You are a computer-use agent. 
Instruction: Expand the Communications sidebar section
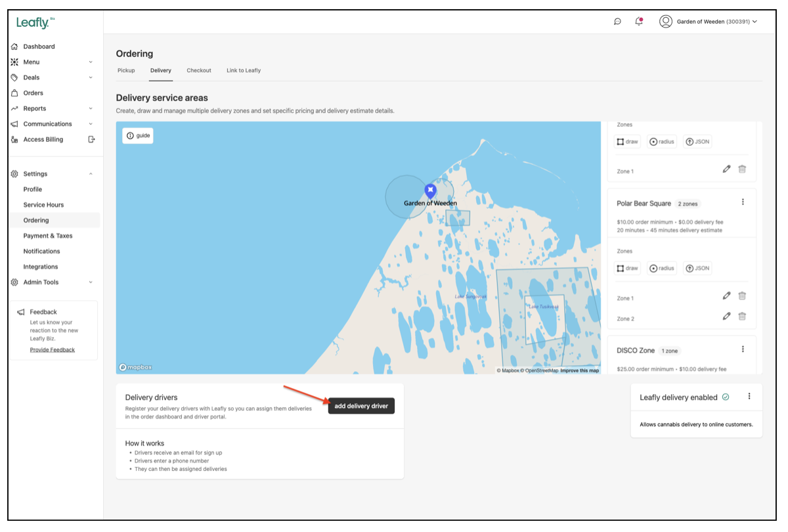(x=91, y=124)
